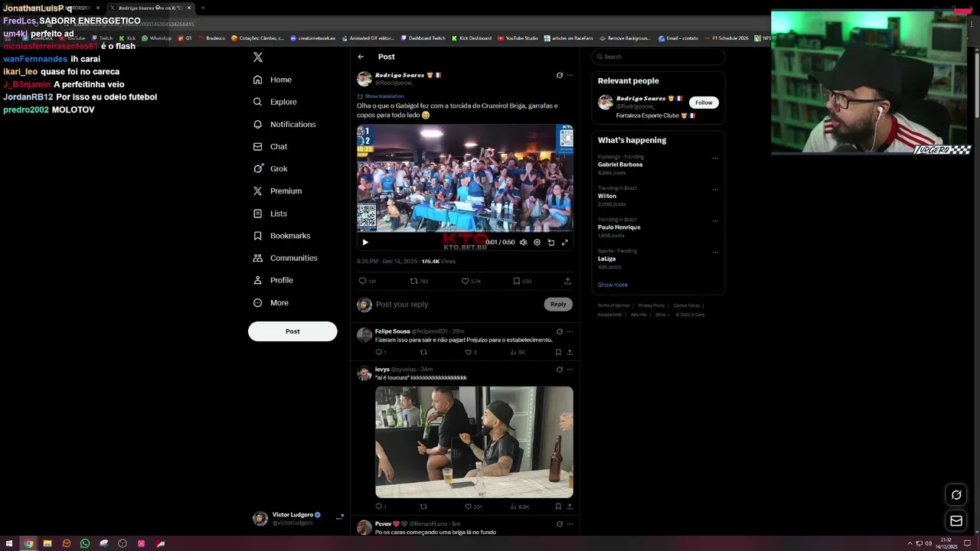The height and width of the screenshot is (551, 980).
Task: Click the white Post button in sidebar
Action: click(292, 331)
